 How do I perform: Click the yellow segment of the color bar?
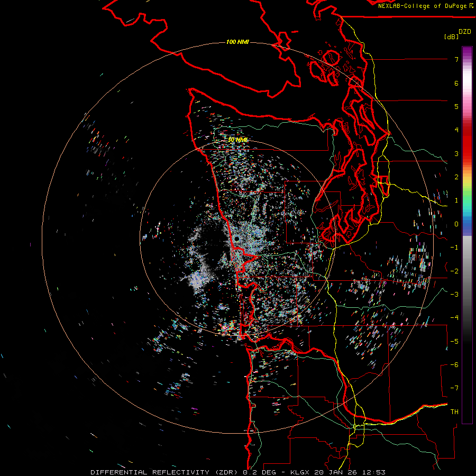[x=467, y=181]
